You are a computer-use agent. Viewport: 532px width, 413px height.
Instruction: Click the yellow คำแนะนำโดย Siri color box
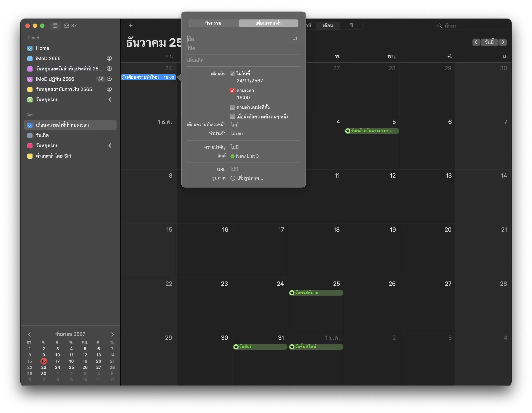click(x=30, y=156)
